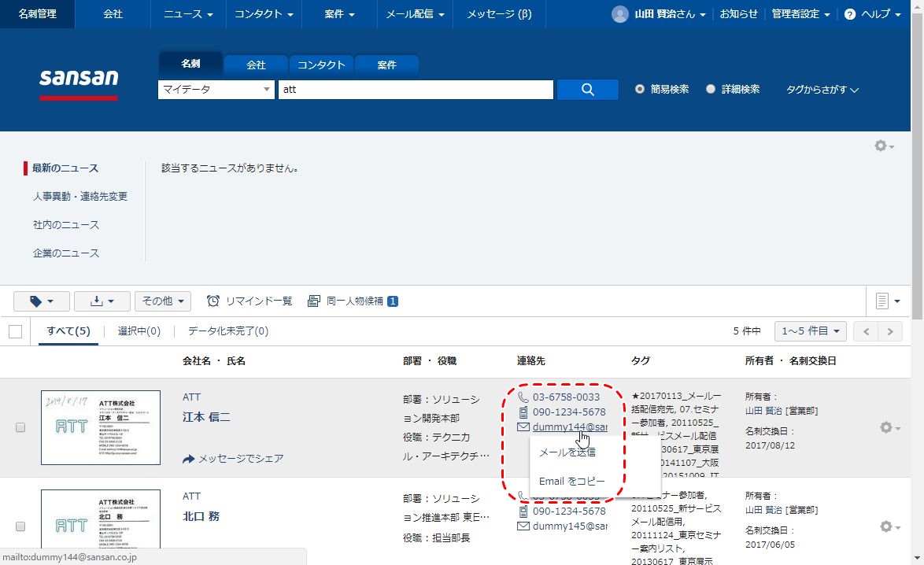Open 北口 務 name link
This screenshot has width=924, height=565.
click(x=201, y=516)
